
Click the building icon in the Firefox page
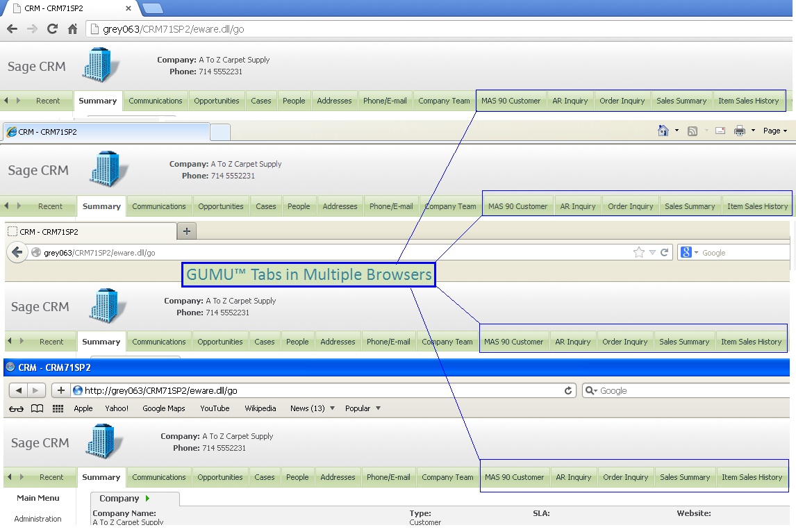pos(108,306)
